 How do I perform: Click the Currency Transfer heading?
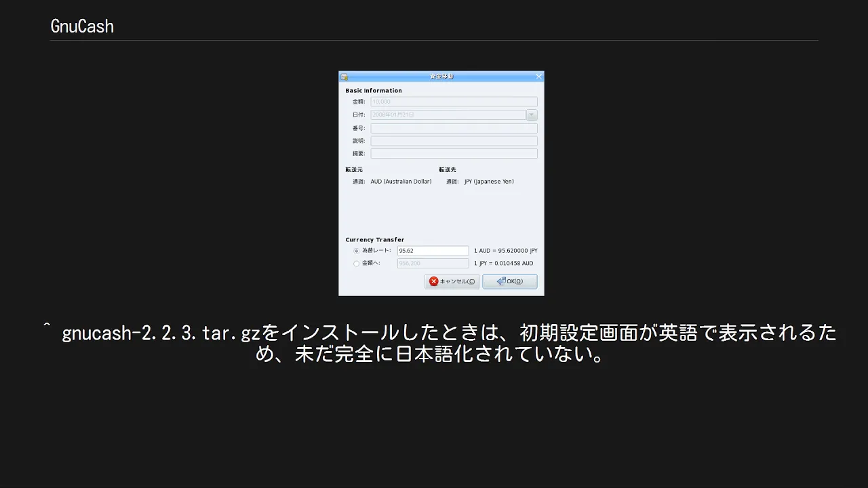(374, 240)
